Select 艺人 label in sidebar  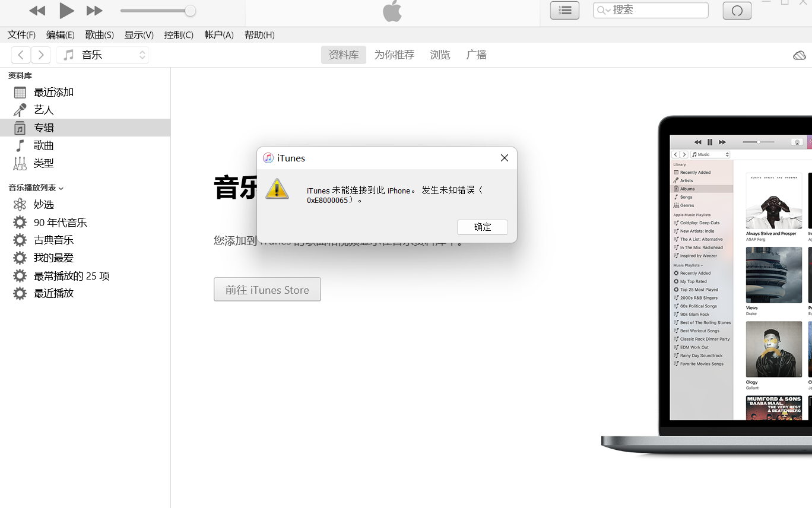point(44,110)
